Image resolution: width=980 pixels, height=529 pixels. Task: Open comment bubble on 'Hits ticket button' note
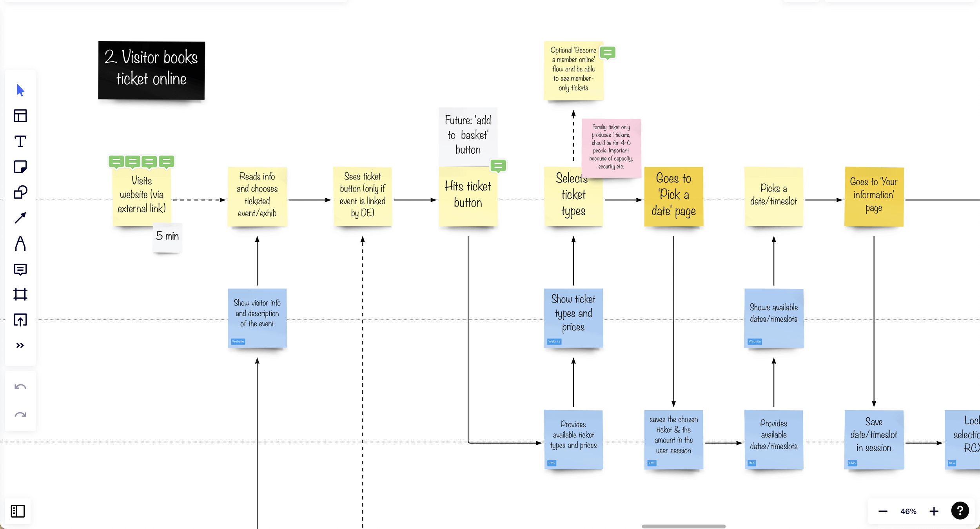pyautogui.click(x=498, y=166)
